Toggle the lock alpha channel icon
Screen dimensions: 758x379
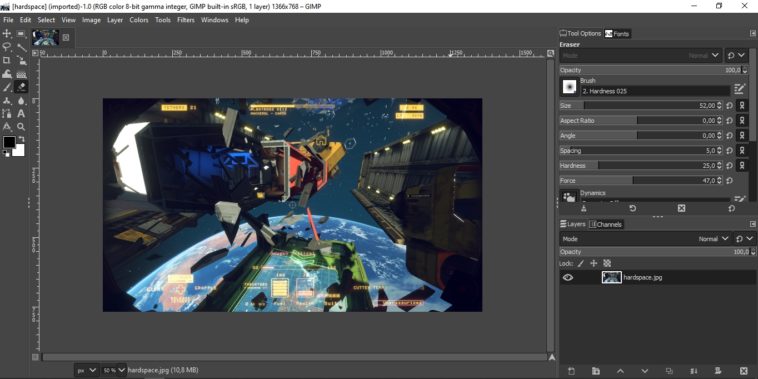coord(607,263)
